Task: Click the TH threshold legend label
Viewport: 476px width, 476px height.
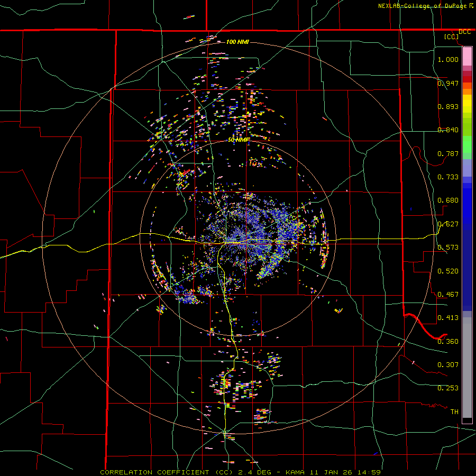Action: click(454, 411)
